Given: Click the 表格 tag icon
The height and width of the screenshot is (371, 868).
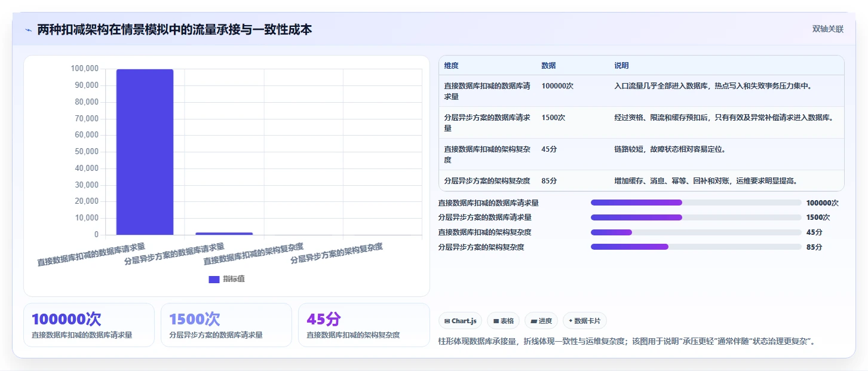Looking at the screenshot, I should click(496, 321).
